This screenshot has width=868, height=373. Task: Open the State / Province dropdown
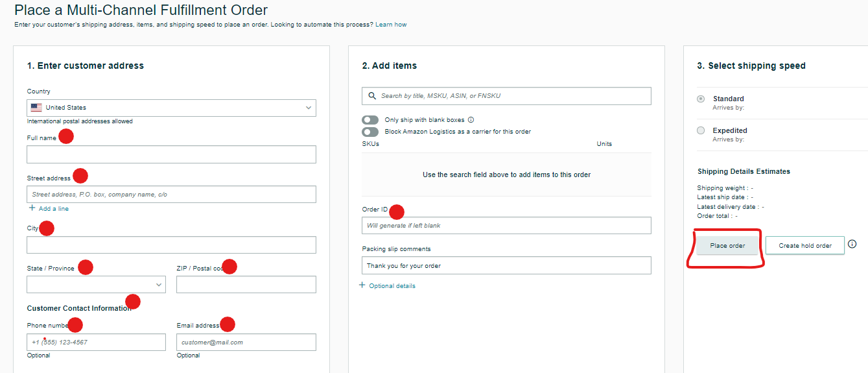(x=96, y=285)
